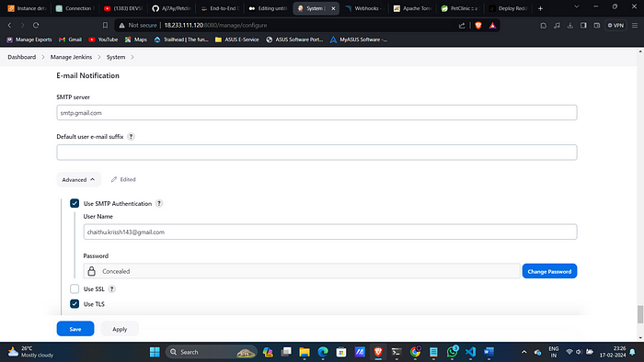Go to Manage Jenkins breadcrumb link
This screenshot has height=362, width=644.
click(x=71, y=57)
